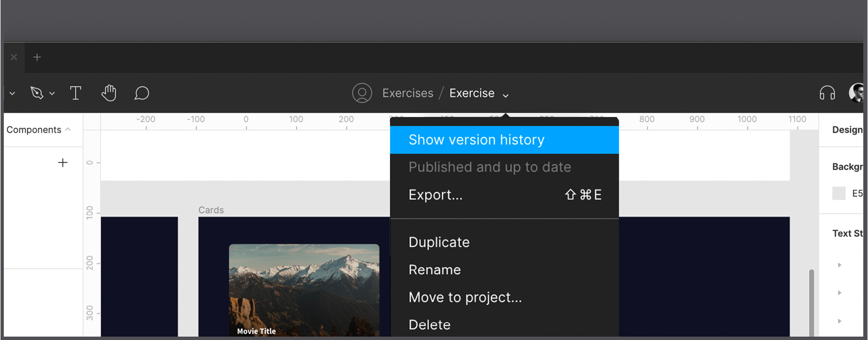Close the current tab

tap(14, 57)
